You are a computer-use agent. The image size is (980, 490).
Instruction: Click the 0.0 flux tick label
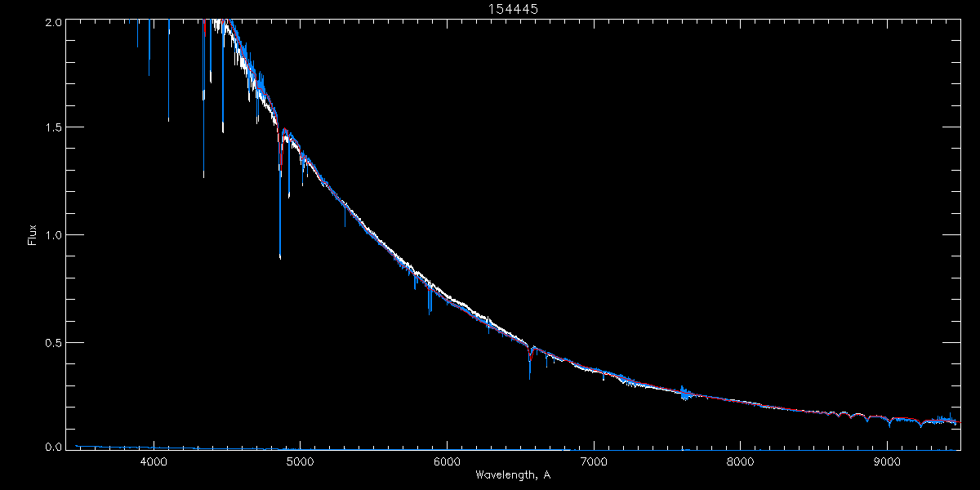click(x=51, y=447)
